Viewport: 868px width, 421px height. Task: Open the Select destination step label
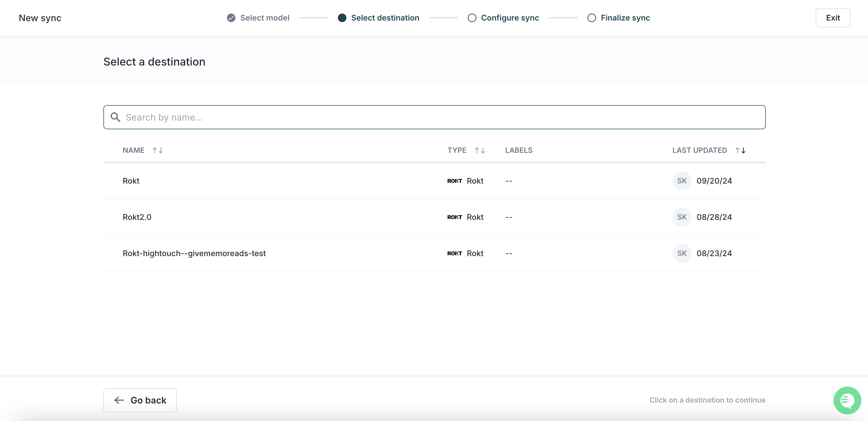[385, 18]
